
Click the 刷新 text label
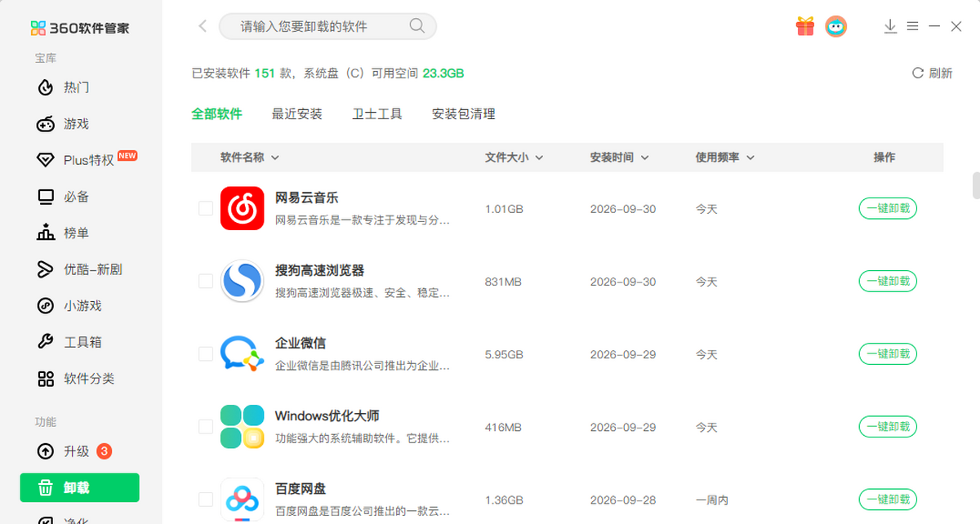click(941, 73)
